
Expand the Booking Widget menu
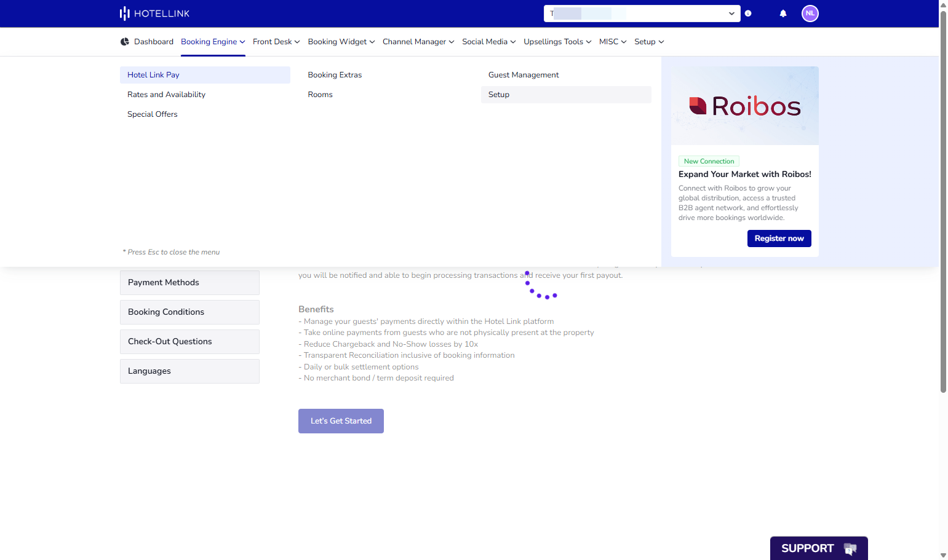[341, 42]
